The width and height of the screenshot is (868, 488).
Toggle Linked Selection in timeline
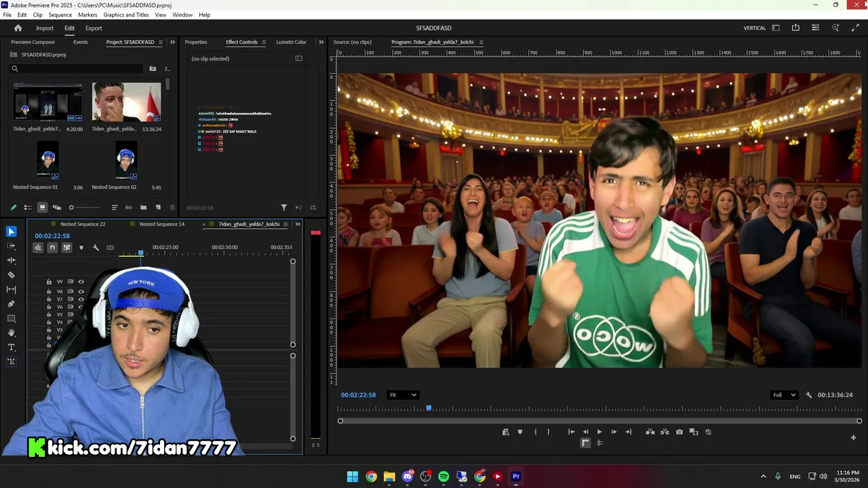point(66,247)
